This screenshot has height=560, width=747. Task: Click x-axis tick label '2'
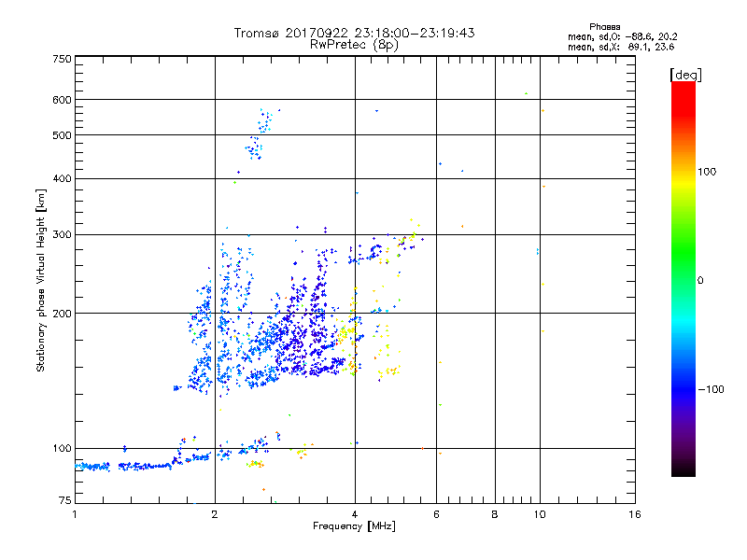[215, 514]
